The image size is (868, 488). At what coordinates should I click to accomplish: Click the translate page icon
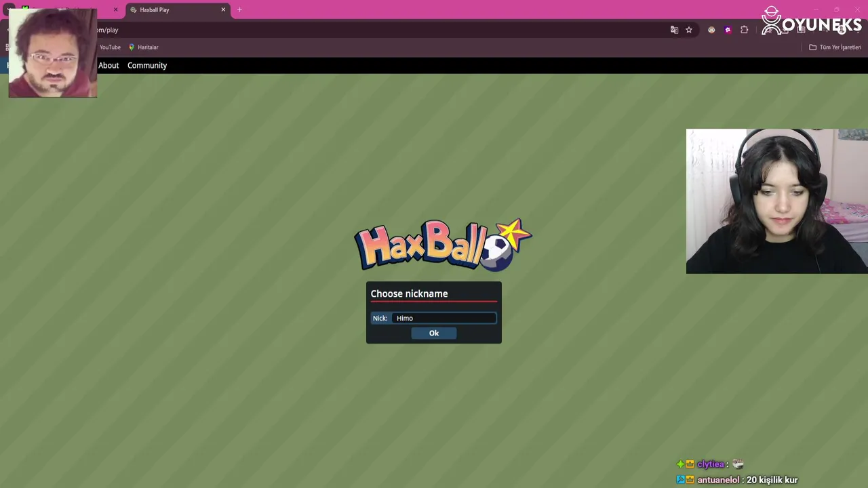tap(674, 30)
